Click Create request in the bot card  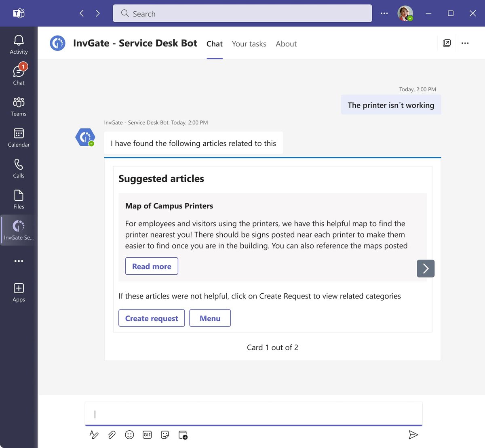point(152,318)
